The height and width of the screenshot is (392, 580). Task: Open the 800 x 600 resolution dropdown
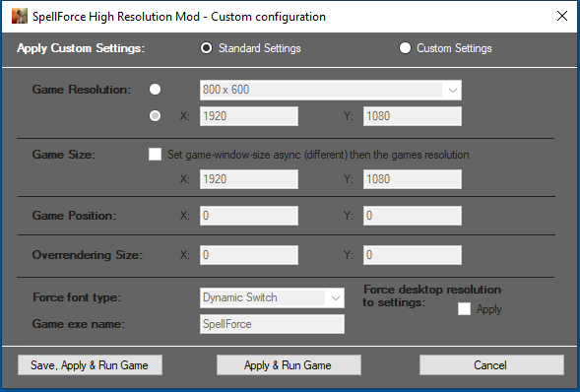tap(331, 90)
